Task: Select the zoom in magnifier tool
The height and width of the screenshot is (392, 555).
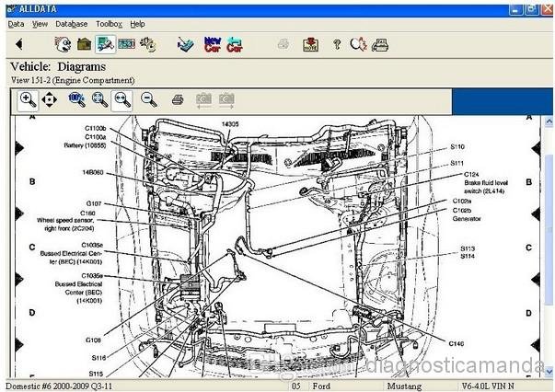Action: (28, 100)
